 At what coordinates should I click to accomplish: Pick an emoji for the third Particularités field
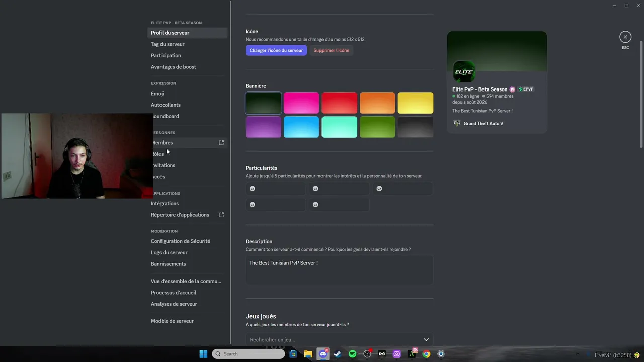point(379,189)
